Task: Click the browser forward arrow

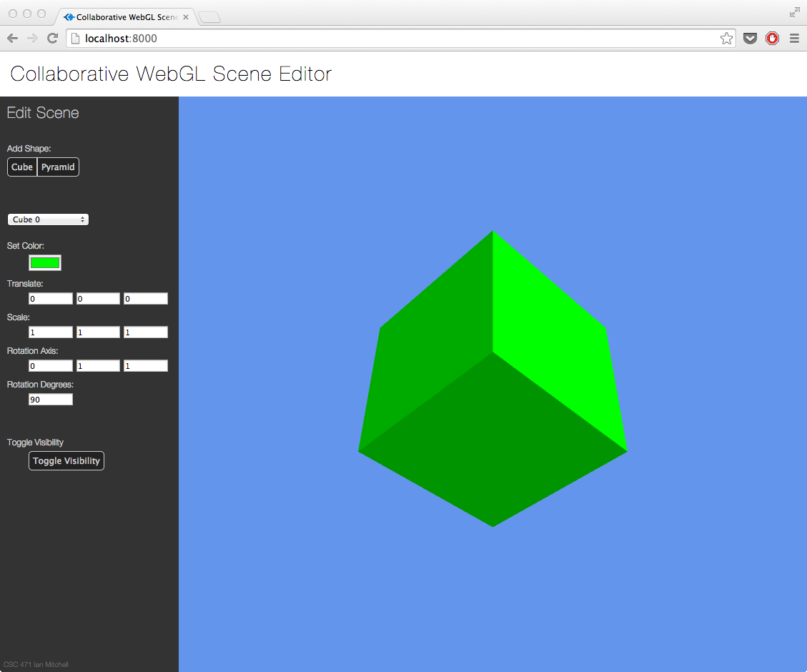Action: (32, 39)
